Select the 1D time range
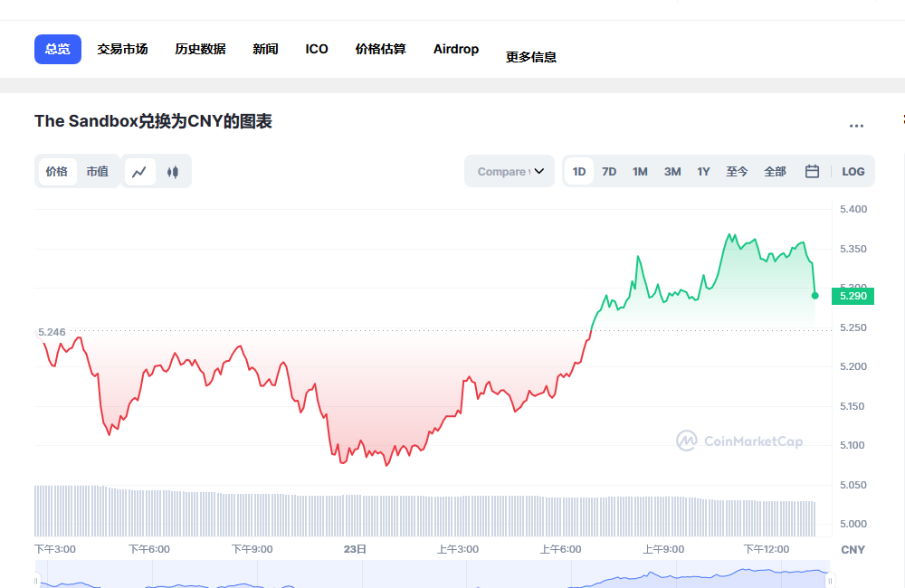905x588 pixels. [x=579, y=171]
